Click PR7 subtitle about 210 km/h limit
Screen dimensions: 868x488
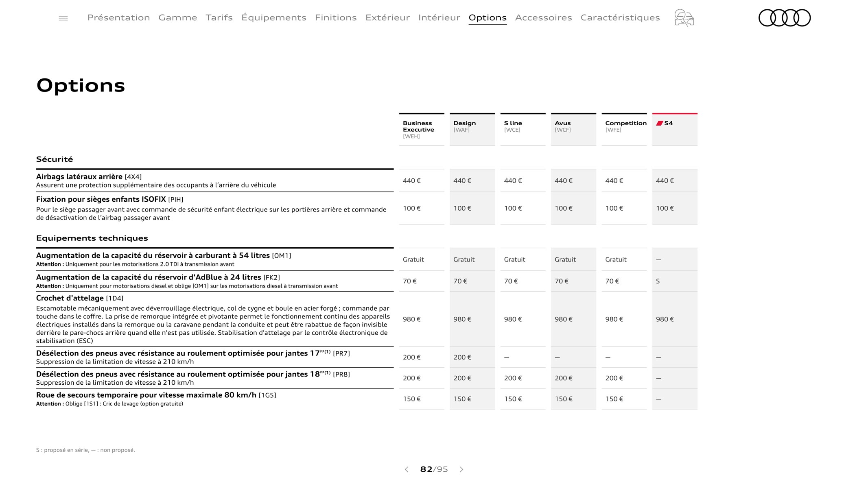click(x=115, y=362)
